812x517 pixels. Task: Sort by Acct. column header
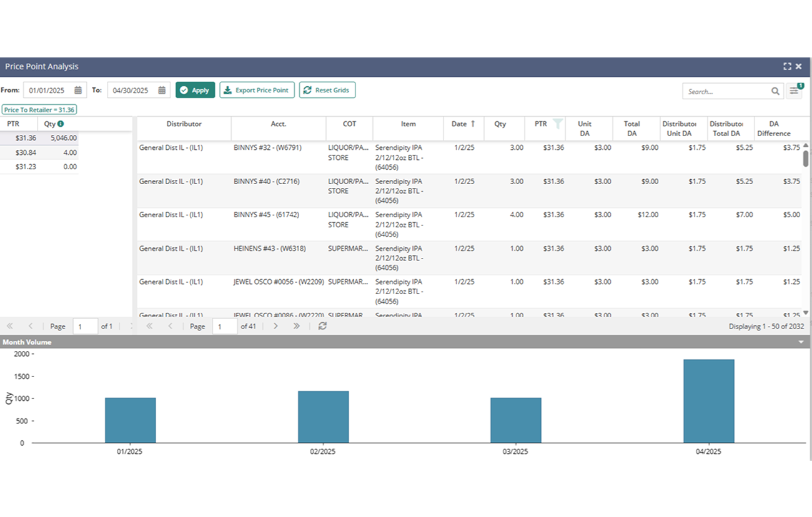(x=279, y=129)
